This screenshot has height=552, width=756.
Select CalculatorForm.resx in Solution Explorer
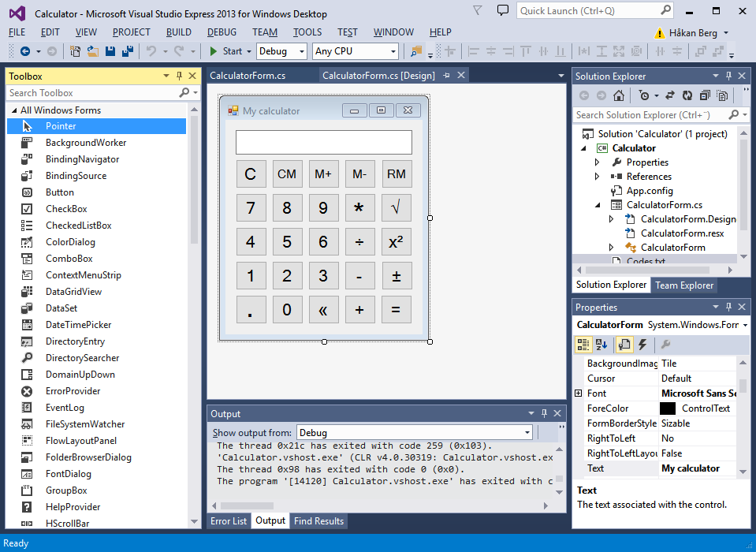coord(682,233)
